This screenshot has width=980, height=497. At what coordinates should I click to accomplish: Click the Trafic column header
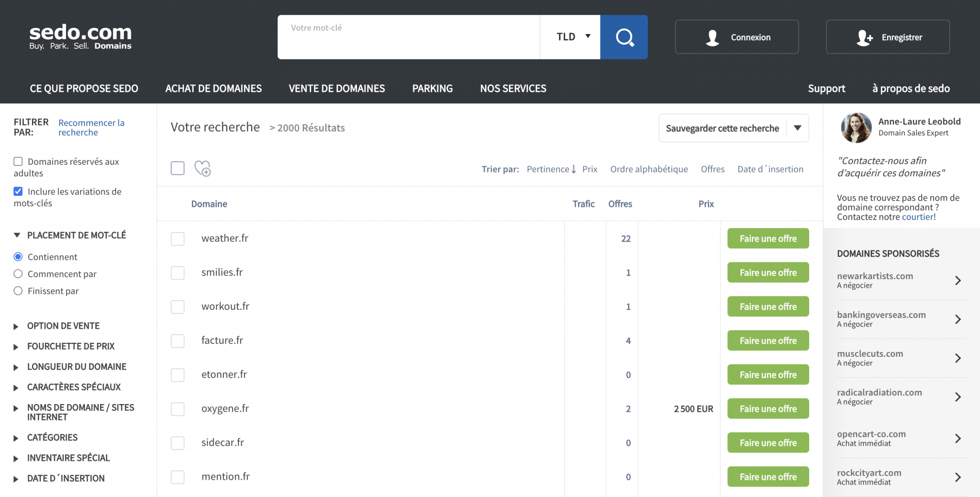[583, 204]
